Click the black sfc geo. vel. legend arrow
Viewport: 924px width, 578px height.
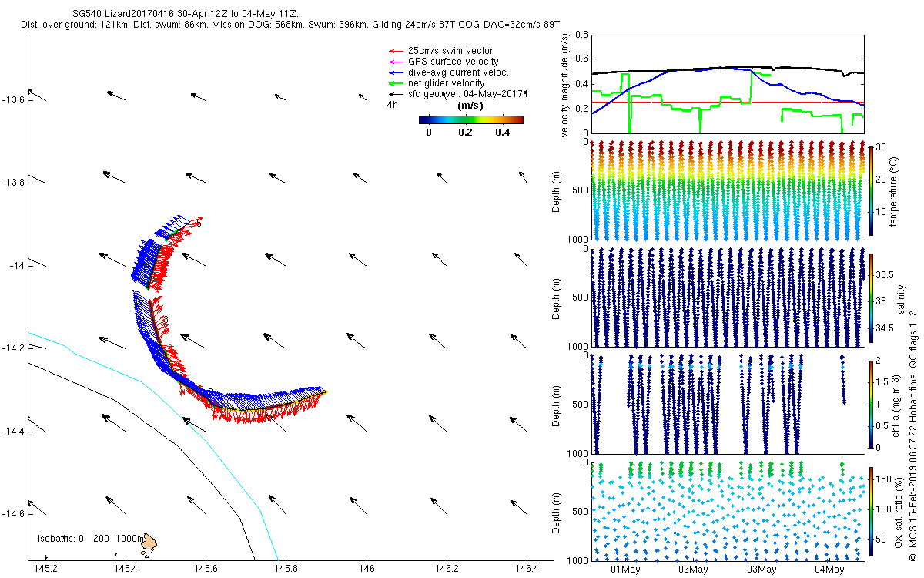[x=396, y=94]
